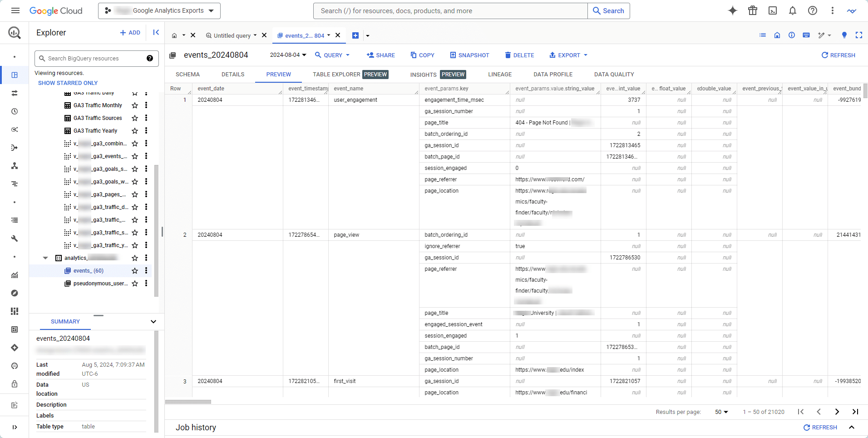Open the gifts offers icon
This screenshot has width=868, height=438.
[x=752, y=10]
